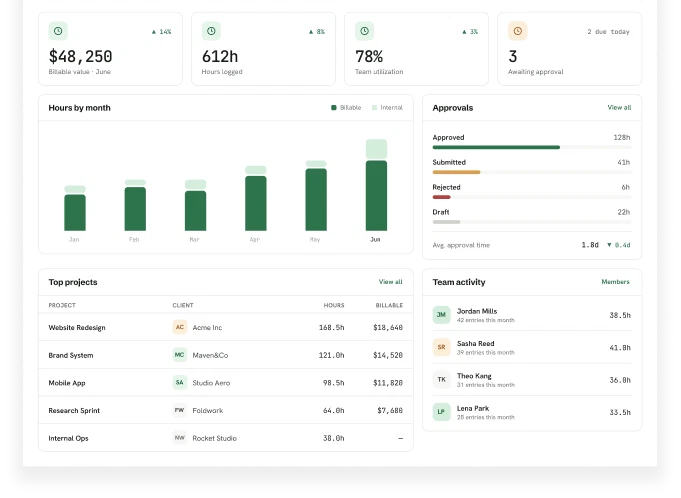
Task: Open Jordan Mills' JM avatar
Action: pos(441,315)
